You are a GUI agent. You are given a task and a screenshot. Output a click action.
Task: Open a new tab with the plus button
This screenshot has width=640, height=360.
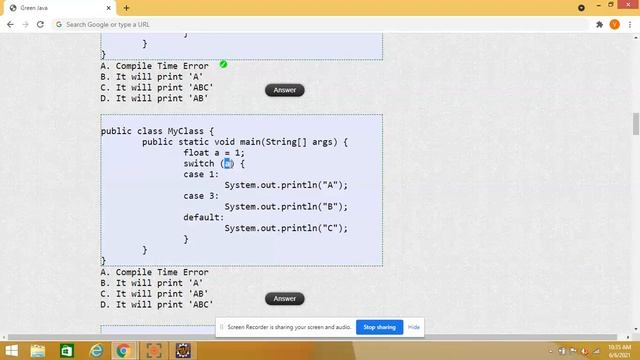pyautogui.click(x=126, y=8)
